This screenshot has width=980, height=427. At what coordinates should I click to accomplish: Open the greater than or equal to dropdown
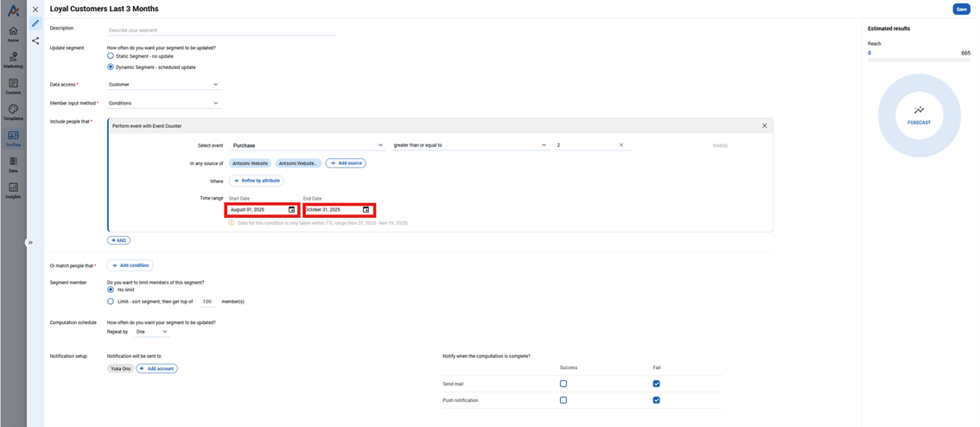tap(470, 145)
